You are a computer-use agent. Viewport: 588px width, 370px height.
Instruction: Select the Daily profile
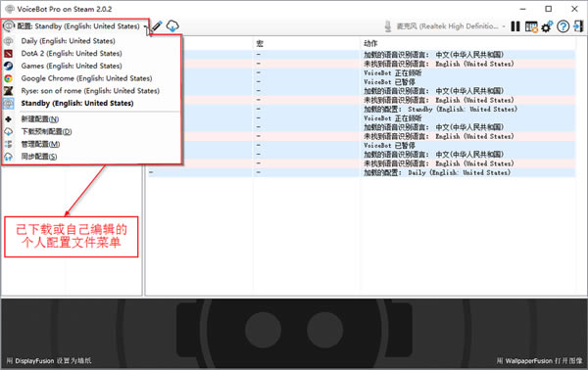click(x=68, y=41)
